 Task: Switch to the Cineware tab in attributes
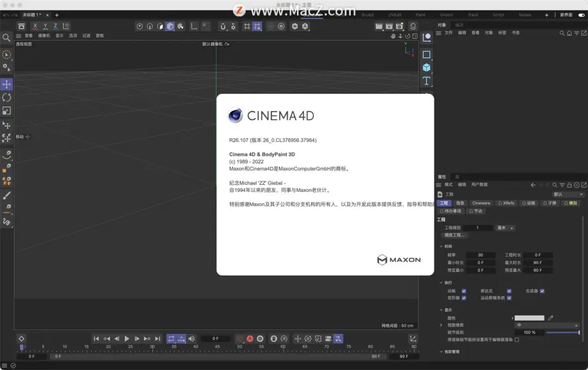click(x=482, y=203)
